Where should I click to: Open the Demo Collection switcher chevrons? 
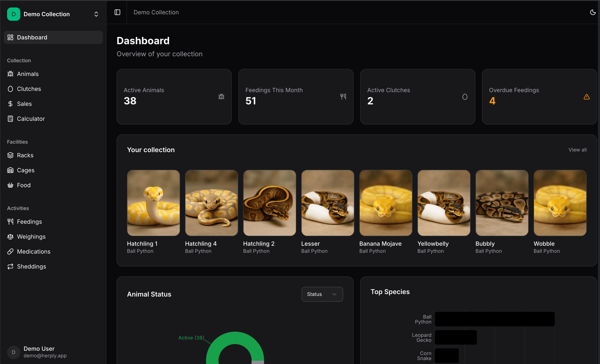pyautogui.click(x=96, y=14)
